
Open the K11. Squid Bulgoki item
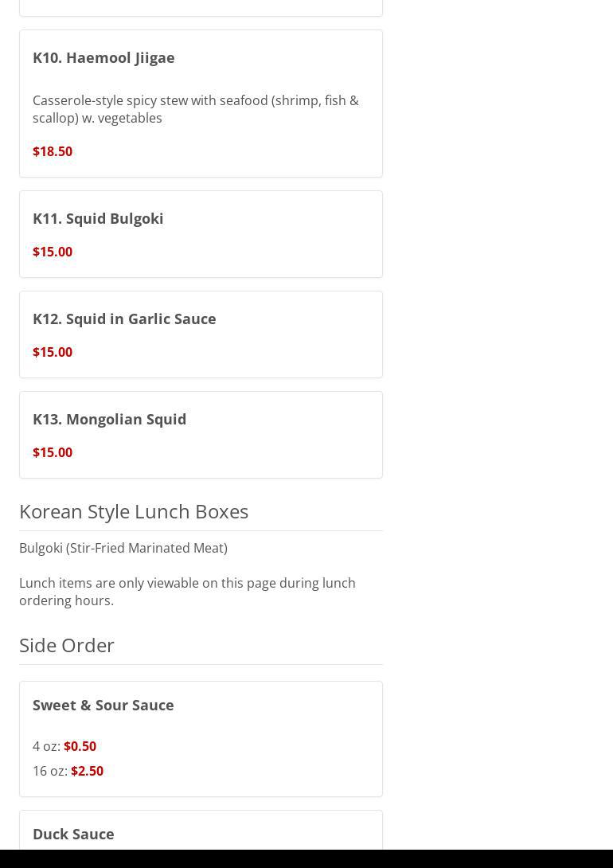pyautogui.click(x=98, y=218)
